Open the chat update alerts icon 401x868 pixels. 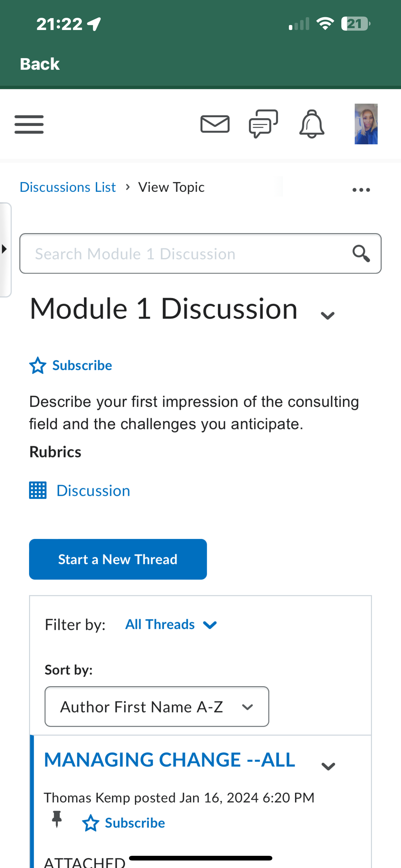click(263, 124)
